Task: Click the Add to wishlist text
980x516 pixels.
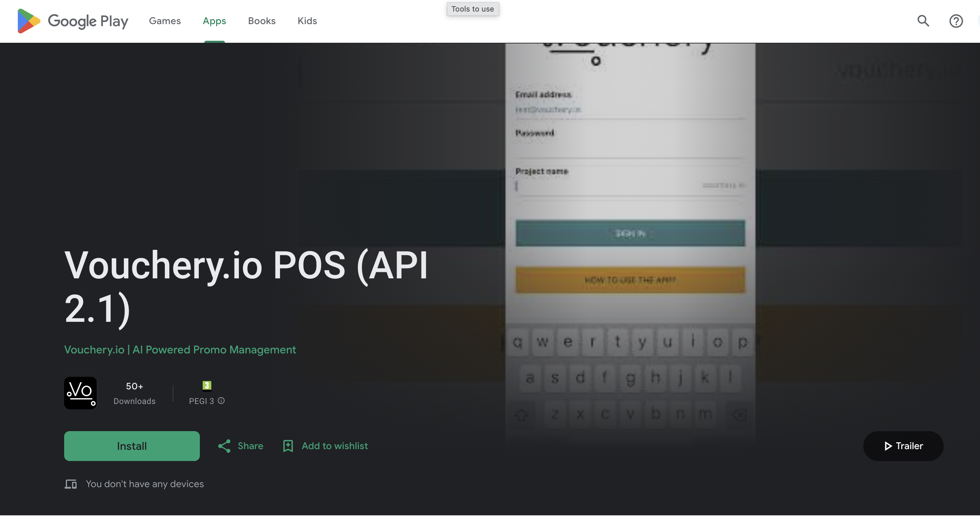Action: pyautogui.click(x=334, y=446)
